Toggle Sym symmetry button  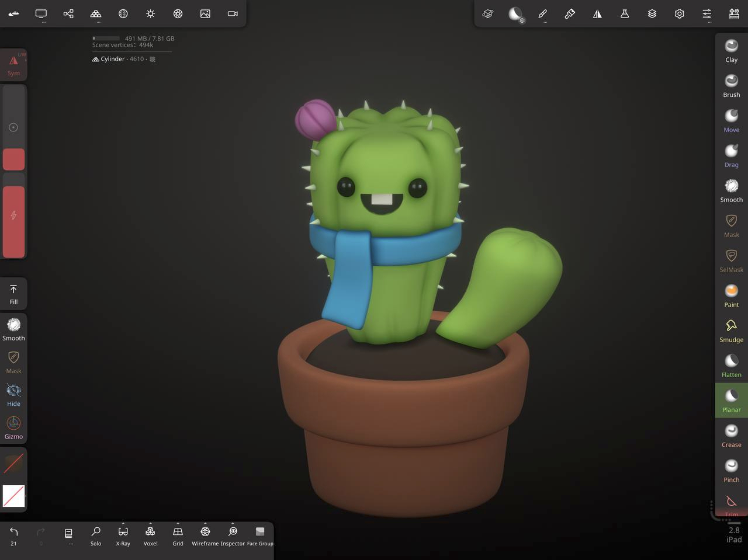point(13,64)
